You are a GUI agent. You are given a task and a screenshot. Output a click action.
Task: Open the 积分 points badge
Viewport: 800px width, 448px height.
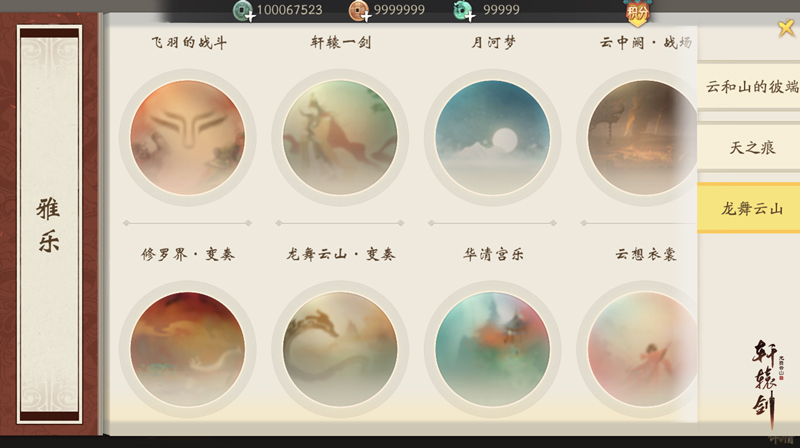pyautogui.click(x=637, y=12)
